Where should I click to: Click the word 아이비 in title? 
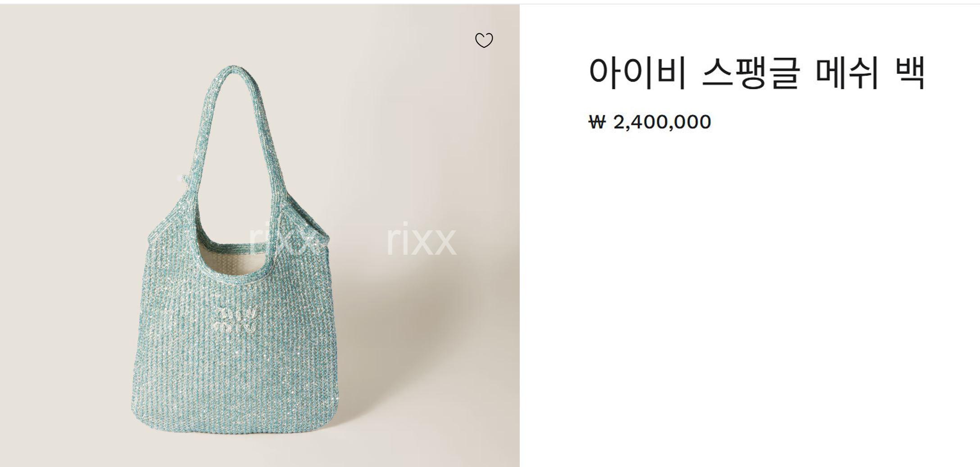pos(637,73)
